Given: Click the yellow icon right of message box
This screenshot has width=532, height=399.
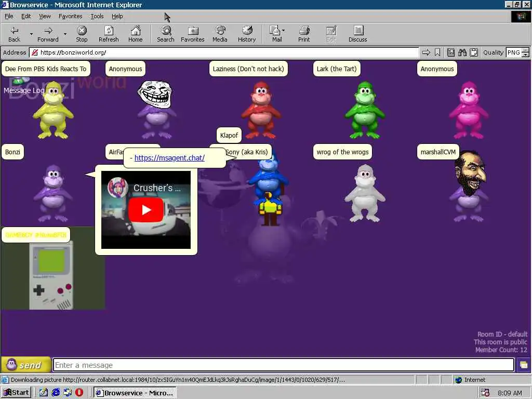Looking at the screenshot, I should click(524, 365).
